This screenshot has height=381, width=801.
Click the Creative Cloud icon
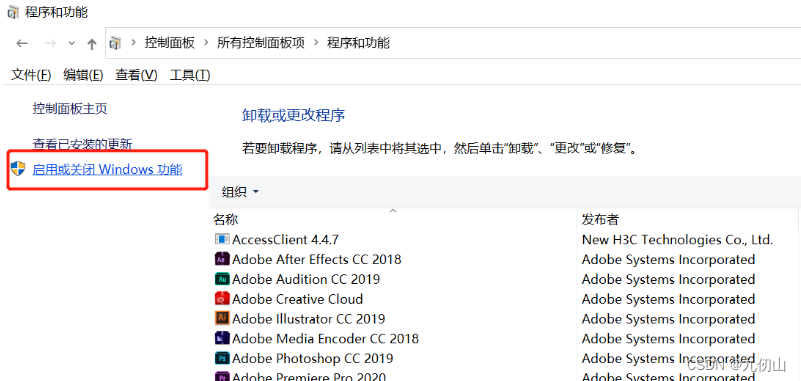click(x=222, y=299)
